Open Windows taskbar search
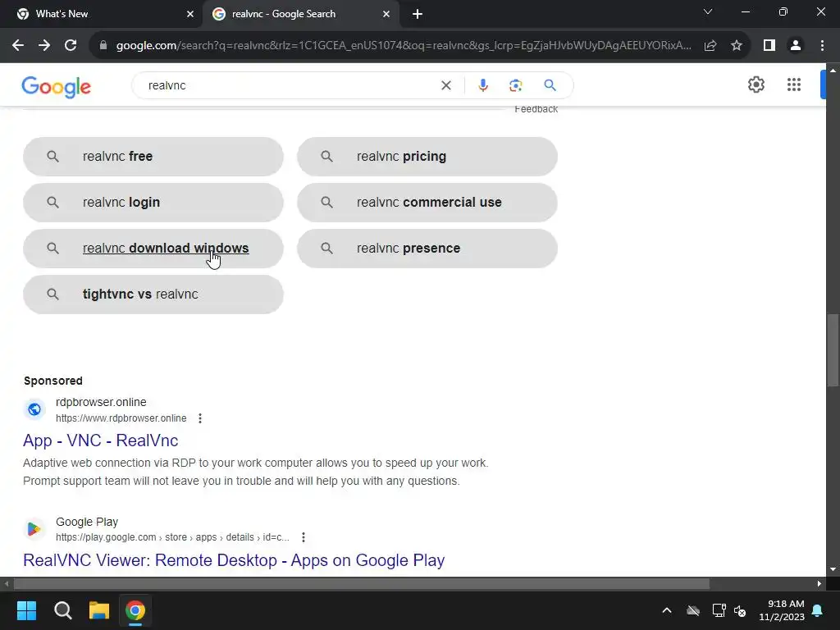 [62, 610]
